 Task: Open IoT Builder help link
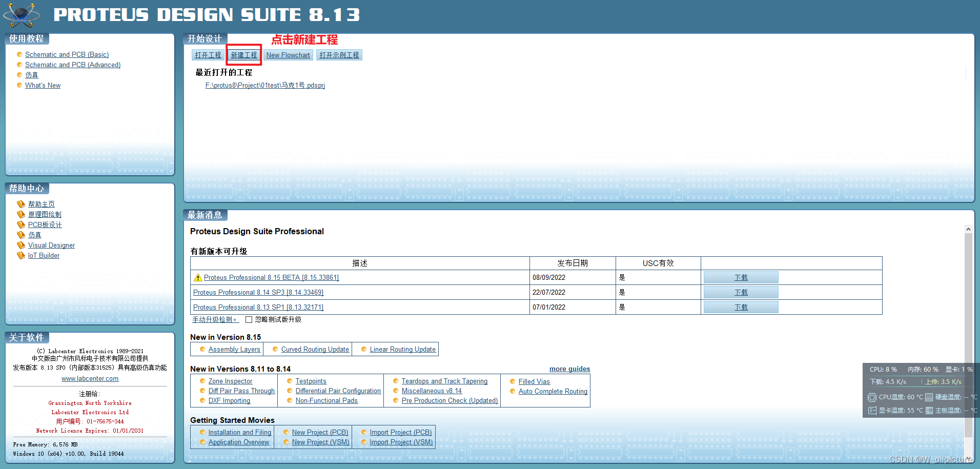coord(44,255)
